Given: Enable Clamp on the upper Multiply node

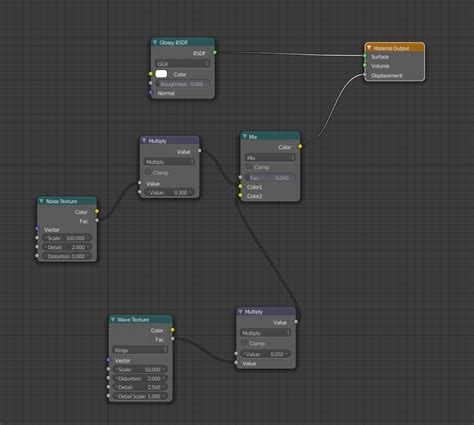Looking at the screenshot, I should click(x=148, y=172).
